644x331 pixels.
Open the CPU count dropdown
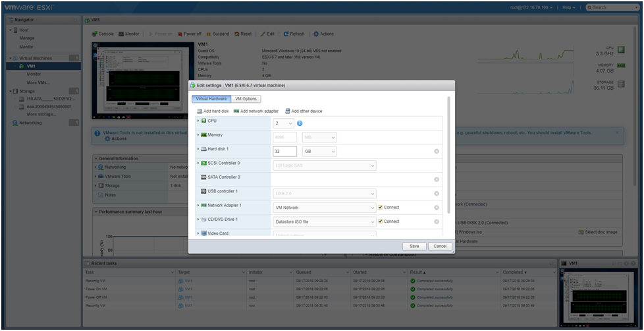(283, 123)
